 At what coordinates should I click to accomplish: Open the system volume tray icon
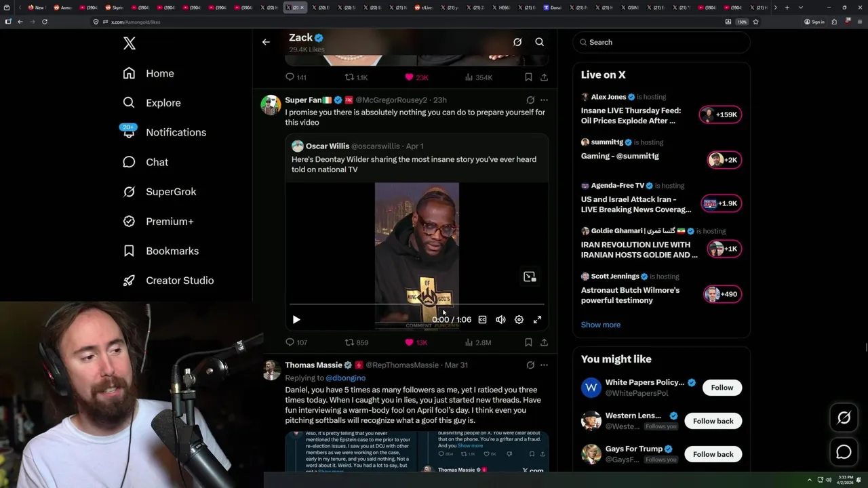click(x=828, y=480)
